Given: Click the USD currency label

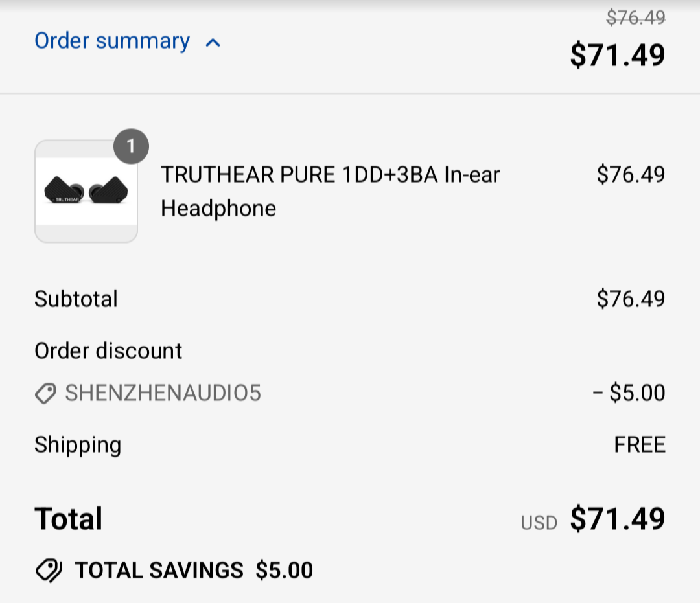Looking at the screenshot, I should [x=539, y=522].
